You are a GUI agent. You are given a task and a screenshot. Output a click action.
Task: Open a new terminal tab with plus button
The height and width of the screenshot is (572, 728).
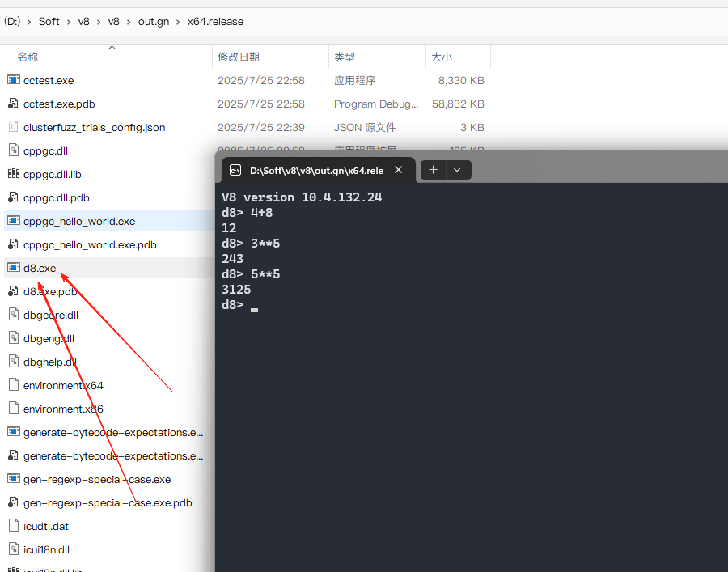434,170
